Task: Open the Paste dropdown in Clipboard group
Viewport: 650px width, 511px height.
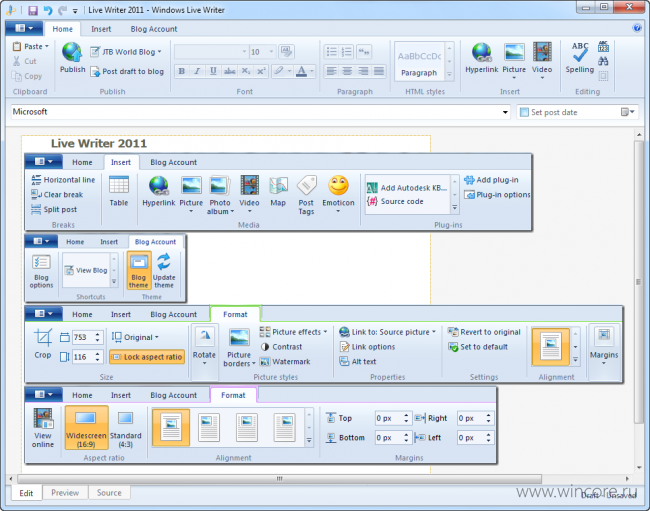Action: point(46,46)
